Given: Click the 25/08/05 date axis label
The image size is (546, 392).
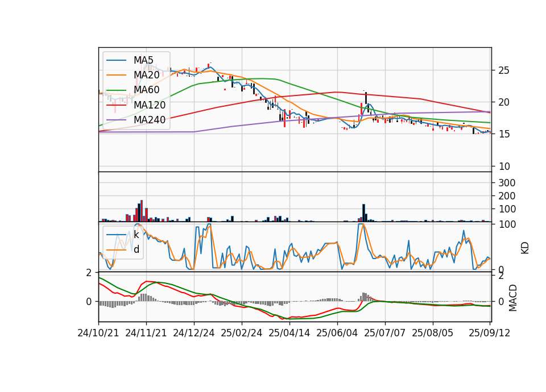Looking at the screenshot, I should [432, 333].
